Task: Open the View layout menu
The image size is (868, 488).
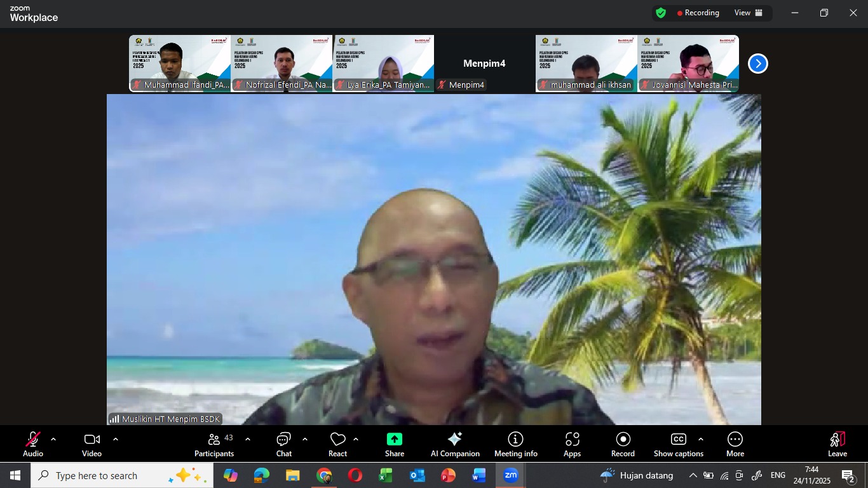Action: [748, 13]
